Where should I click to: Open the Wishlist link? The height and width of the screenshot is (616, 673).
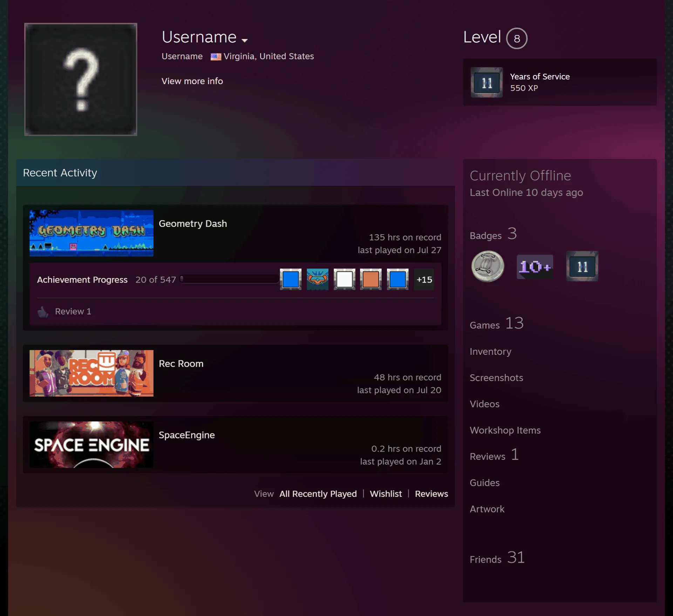386,494
